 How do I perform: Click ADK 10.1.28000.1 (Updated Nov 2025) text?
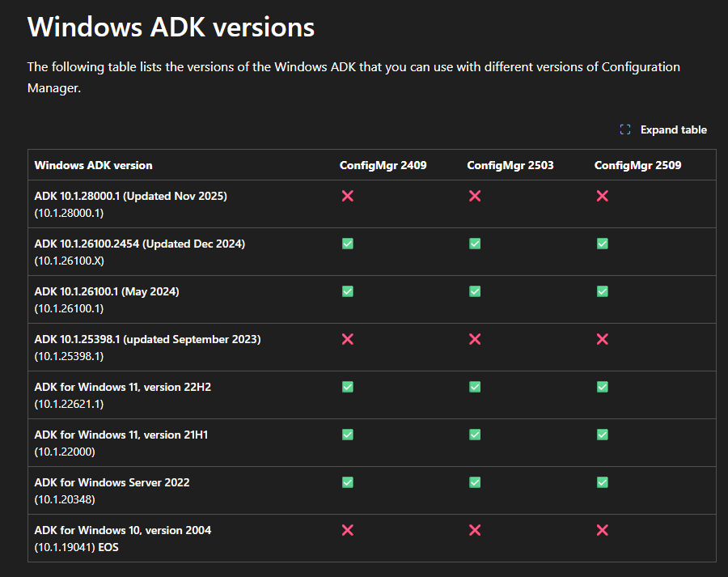pyautogui.click(x=130, y=196)
